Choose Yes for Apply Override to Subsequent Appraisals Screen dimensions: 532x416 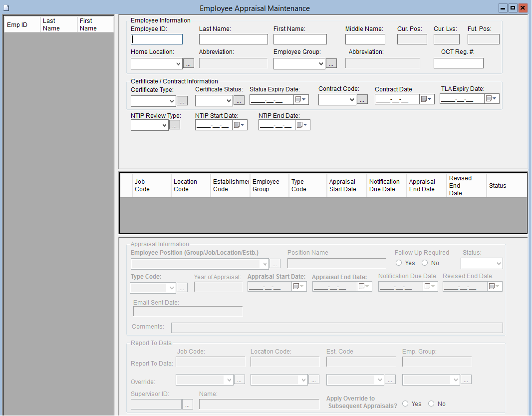tap(405, 404)
